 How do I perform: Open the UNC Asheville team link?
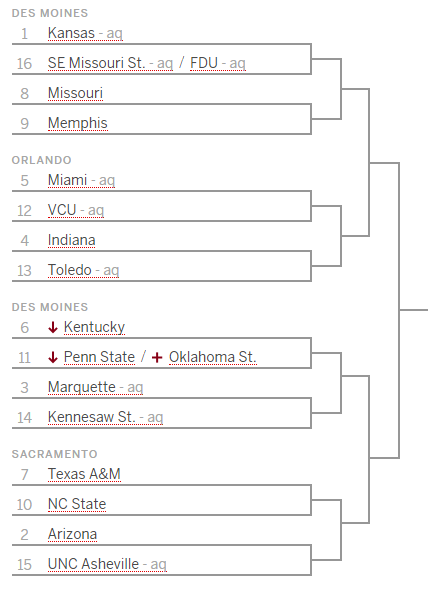click(x=93, y=564)
